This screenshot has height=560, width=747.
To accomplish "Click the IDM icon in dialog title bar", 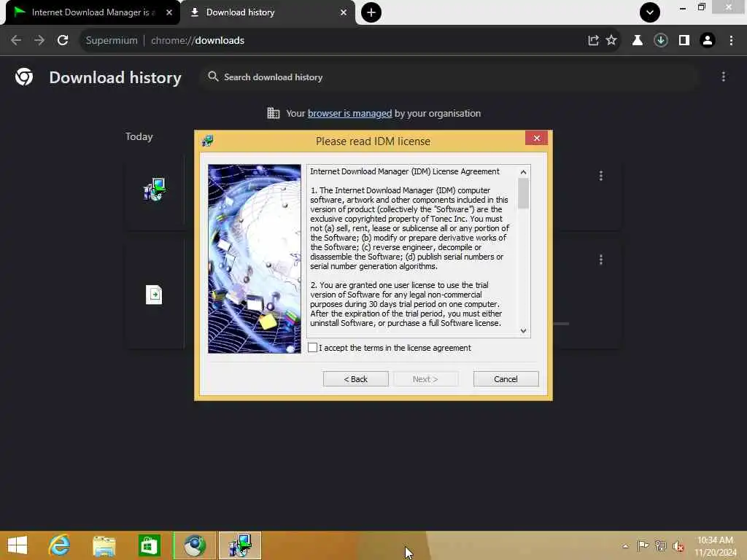I will pyautogui.click(x=208, y=141).
